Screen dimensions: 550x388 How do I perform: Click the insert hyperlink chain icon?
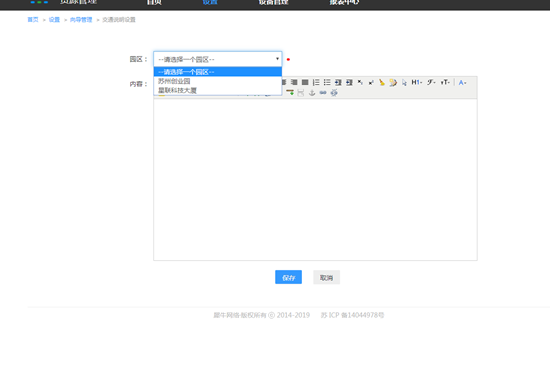pos(323,93)
